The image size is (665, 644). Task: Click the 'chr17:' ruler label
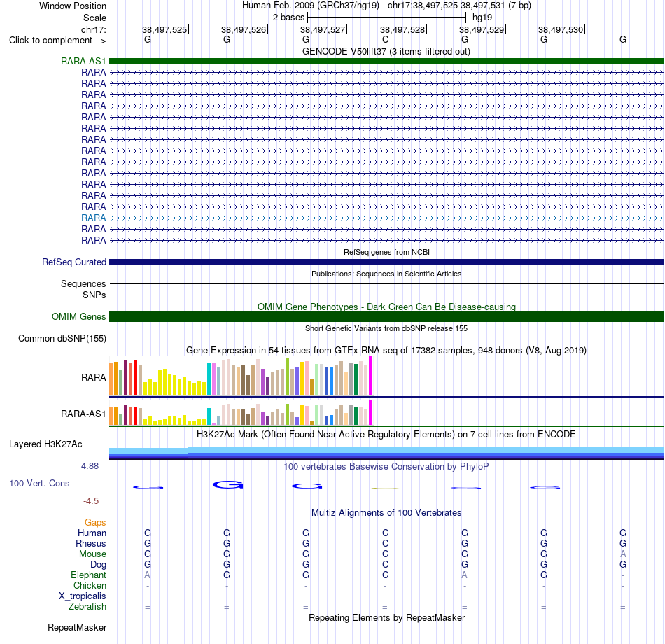click(x=93, y=29)
